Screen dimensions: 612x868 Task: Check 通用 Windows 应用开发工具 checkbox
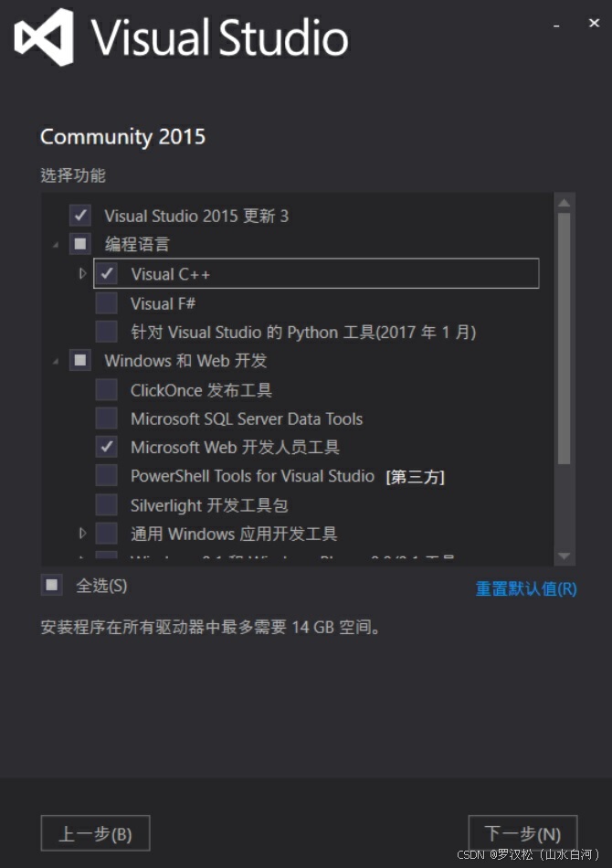[106, 534]
